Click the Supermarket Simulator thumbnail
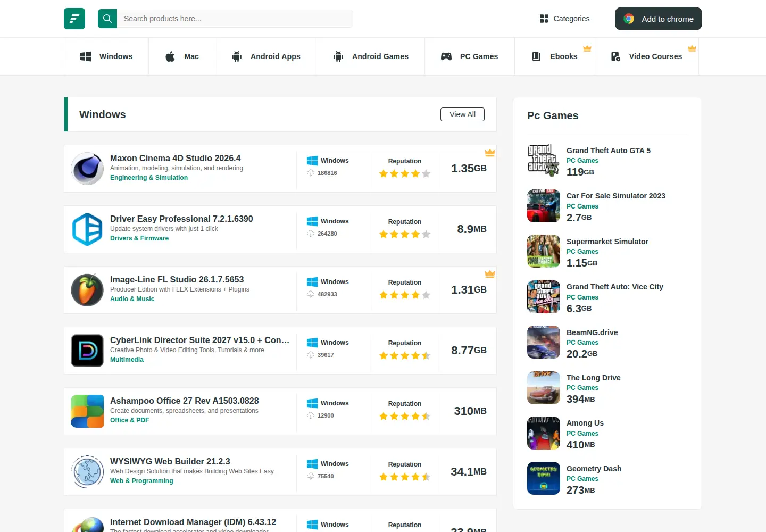 point(544,251)
